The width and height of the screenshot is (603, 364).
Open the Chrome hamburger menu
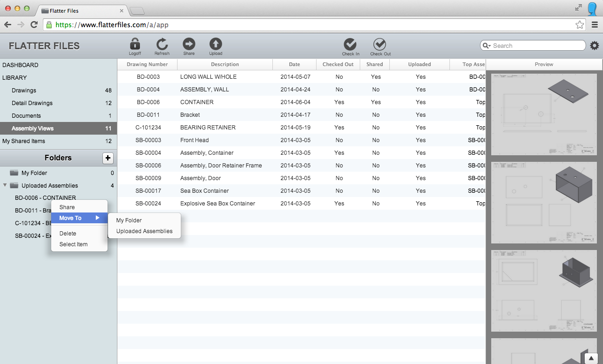click(x=595, y=25)
